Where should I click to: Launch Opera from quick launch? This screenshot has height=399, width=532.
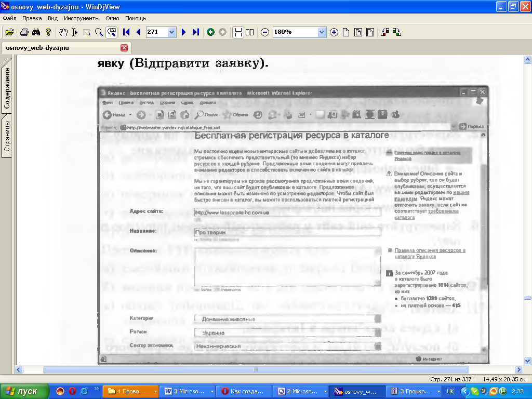click(x=72, y=392)
